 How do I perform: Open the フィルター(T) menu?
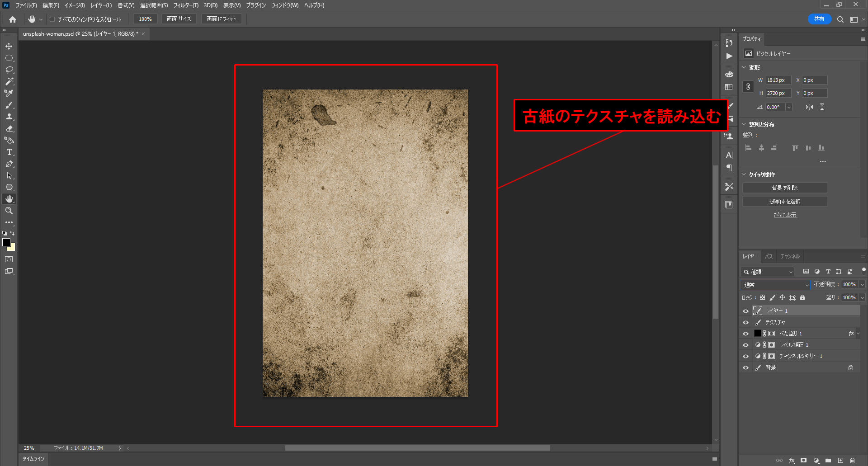(x=185, y=5)
